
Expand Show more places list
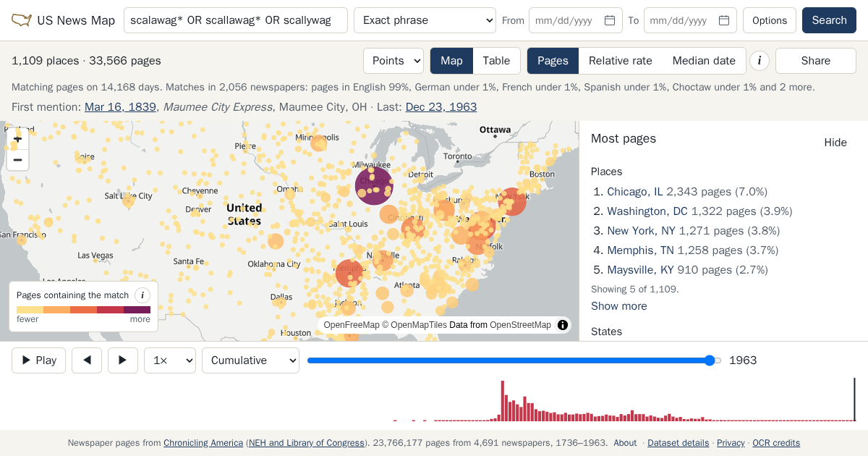coord(619,306)
